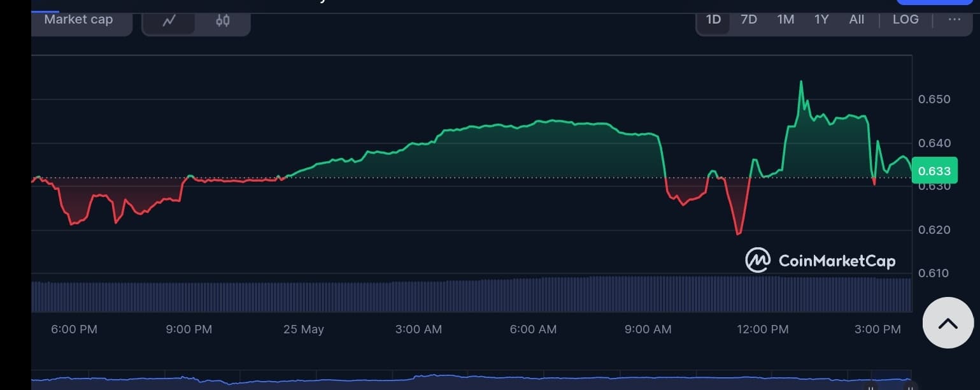This screenshot has width=980, height=390.
Task: Toggle LOG scale on the chart
Action: click(x=905, y=20)
